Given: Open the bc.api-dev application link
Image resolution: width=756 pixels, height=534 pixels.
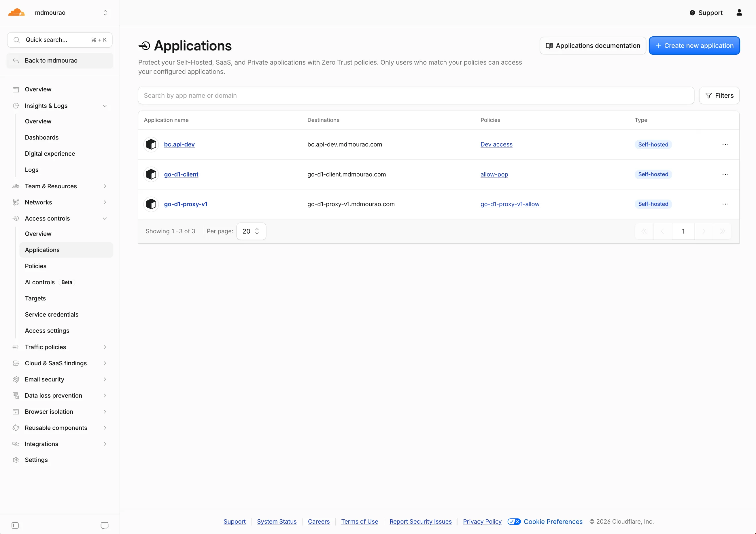Looking at the screenshot, I should 179,144.
